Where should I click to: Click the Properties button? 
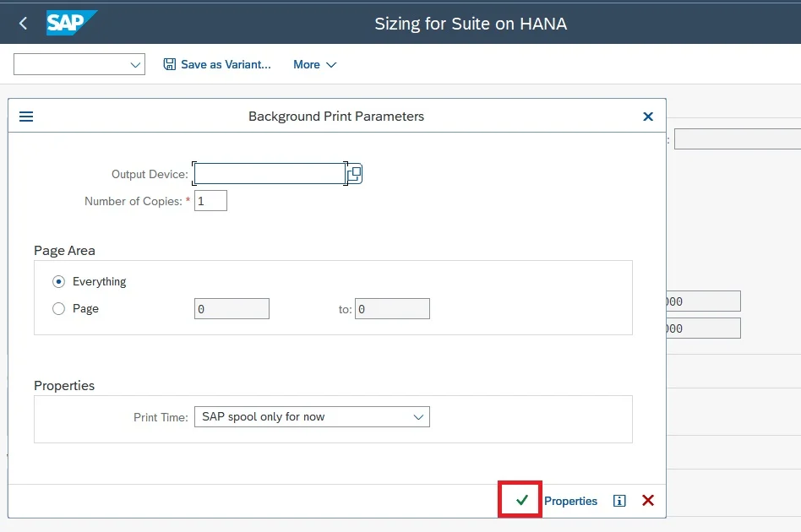570,501
